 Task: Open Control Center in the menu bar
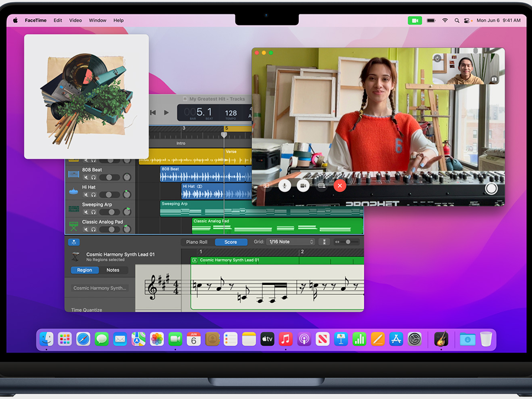click(467, 21)
